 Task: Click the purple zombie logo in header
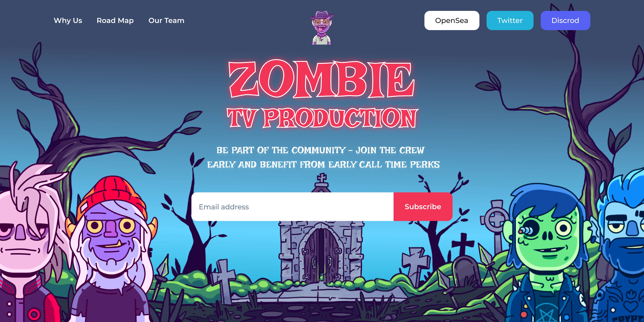click(x=322, y=28)
